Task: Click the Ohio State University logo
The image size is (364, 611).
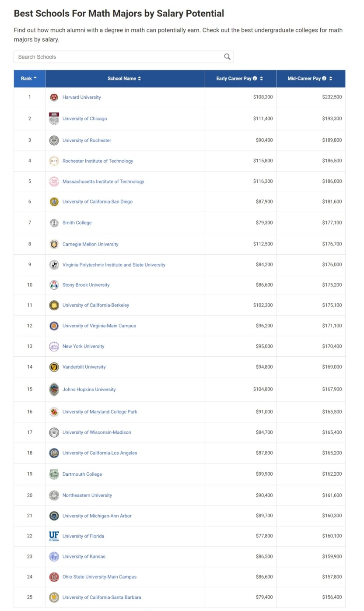Action: pos(54,577)
